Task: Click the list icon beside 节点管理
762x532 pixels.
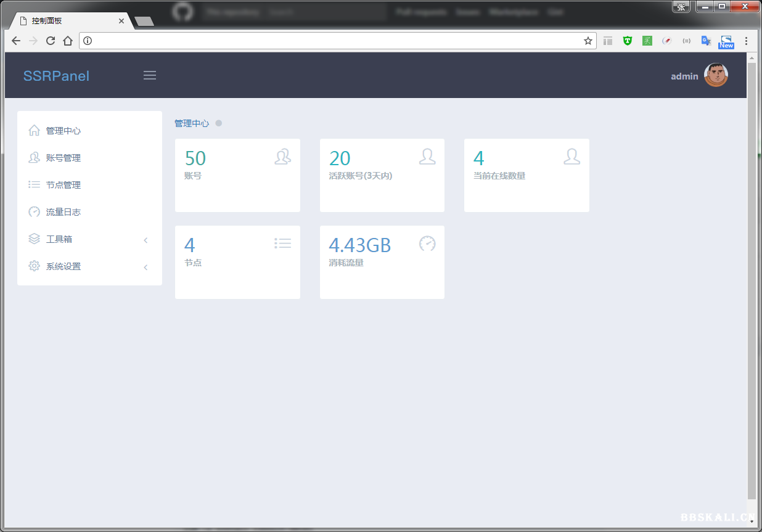Action: coord(35,185)
